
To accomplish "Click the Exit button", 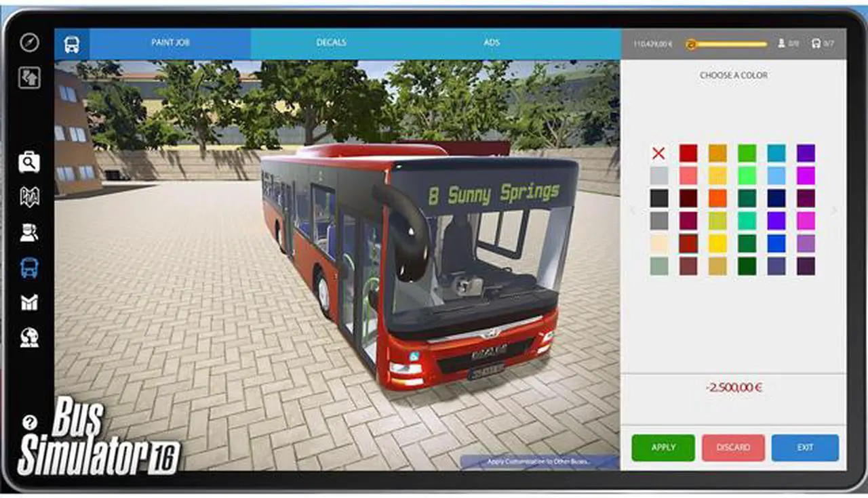I will point(805,447).
